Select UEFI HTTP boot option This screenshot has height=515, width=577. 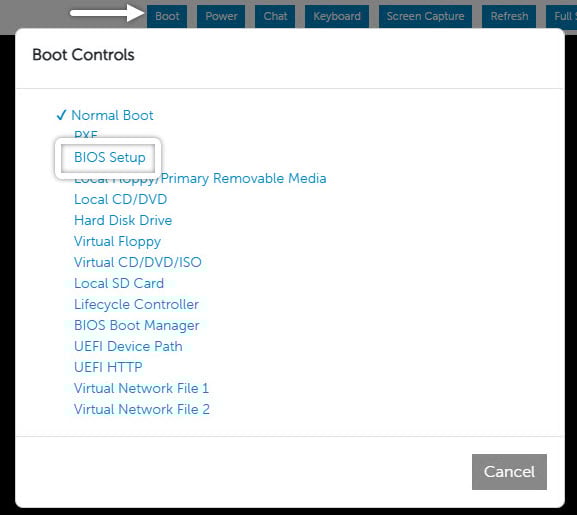pyautogui.click(x=108, y=367)
